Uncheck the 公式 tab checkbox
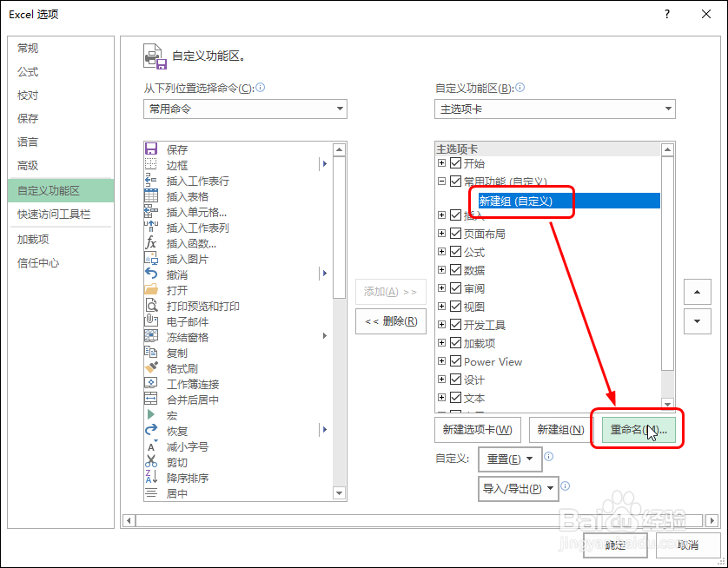This screenshot has width=728, height=568. [x=455, y=252]
